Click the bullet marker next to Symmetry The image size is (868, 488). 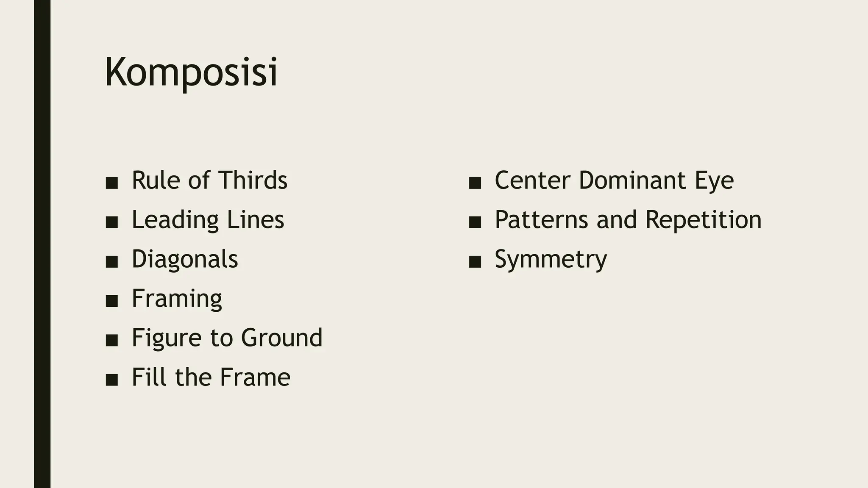click(x=475, y=262)
